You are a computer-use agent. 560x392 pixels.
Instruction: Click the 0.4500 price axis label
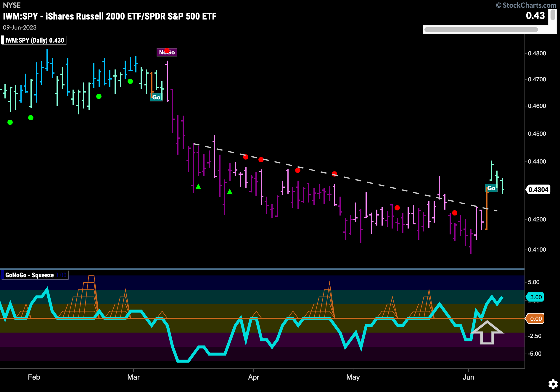click(x=537, y=134)
